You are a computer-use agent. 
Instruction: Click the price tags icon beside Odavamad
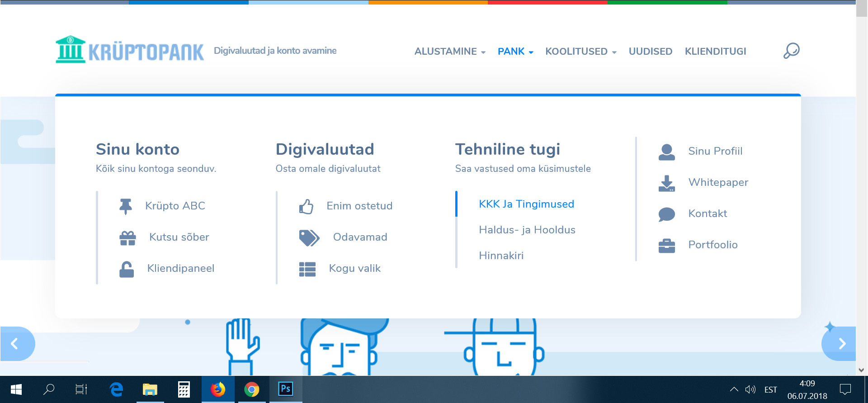point(309,238)
